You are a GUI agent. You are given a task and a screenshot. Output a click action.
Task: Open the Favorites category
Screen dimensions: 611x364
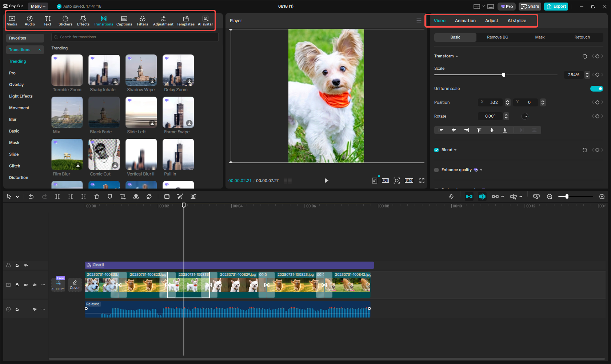(25, 38)
